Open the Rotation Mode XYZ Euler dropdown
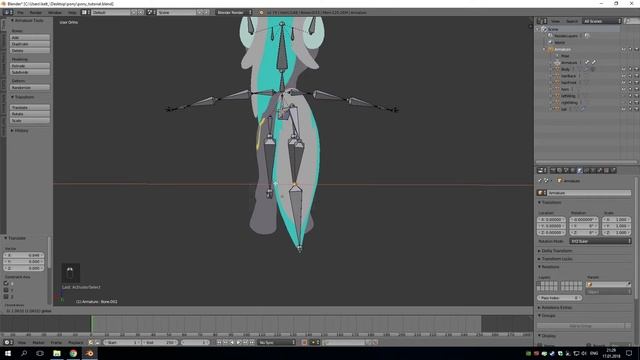This screenshot has height=360, width=640. point(600,241)
